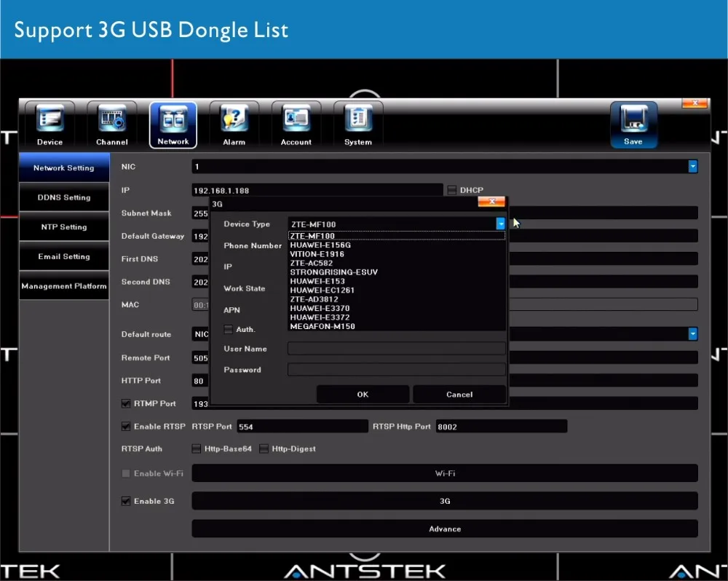The width and height of the screenshot is (728, 581).
Task: Choose HUAWEI-E153 from the list
Action: [x=397, y=281]
